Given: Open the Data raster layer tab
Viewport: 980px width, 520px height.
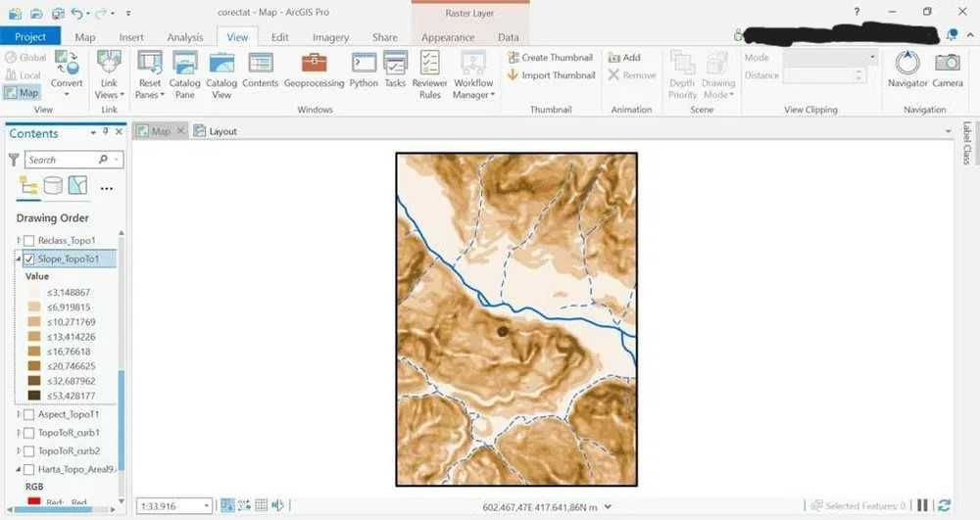Looking at the screenshot, I should 508,37.
